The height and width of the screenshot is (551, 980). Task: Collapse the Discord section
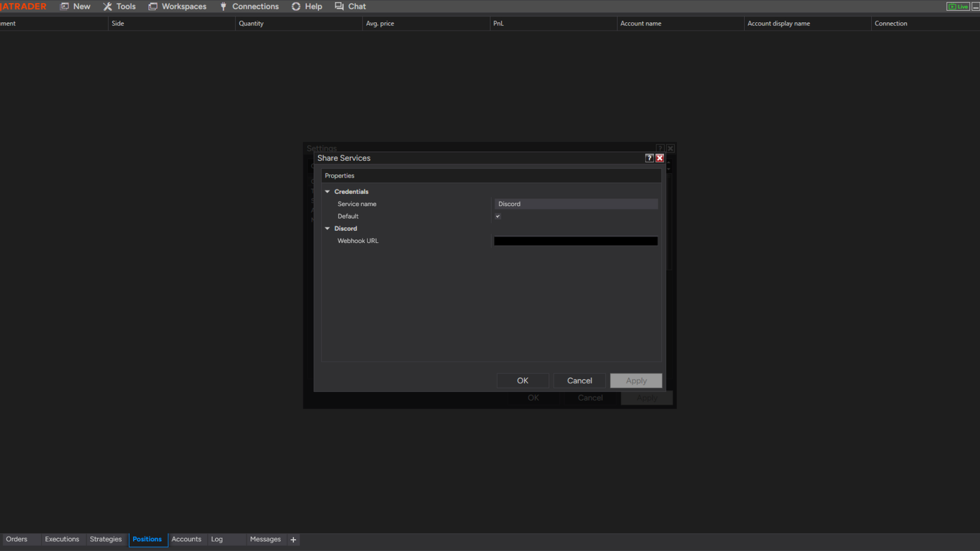click(x=328, y=228)
